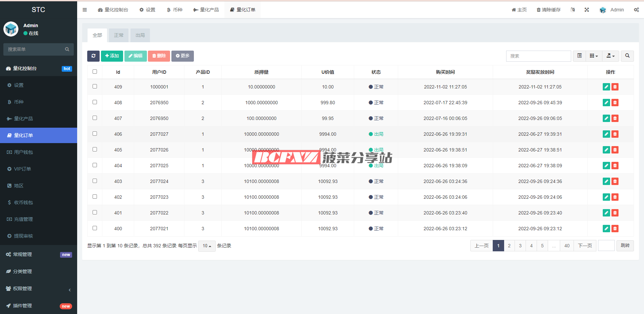The image size is (644, 314).
Task: Open the export data dropdown
Action: click(610, 56)
